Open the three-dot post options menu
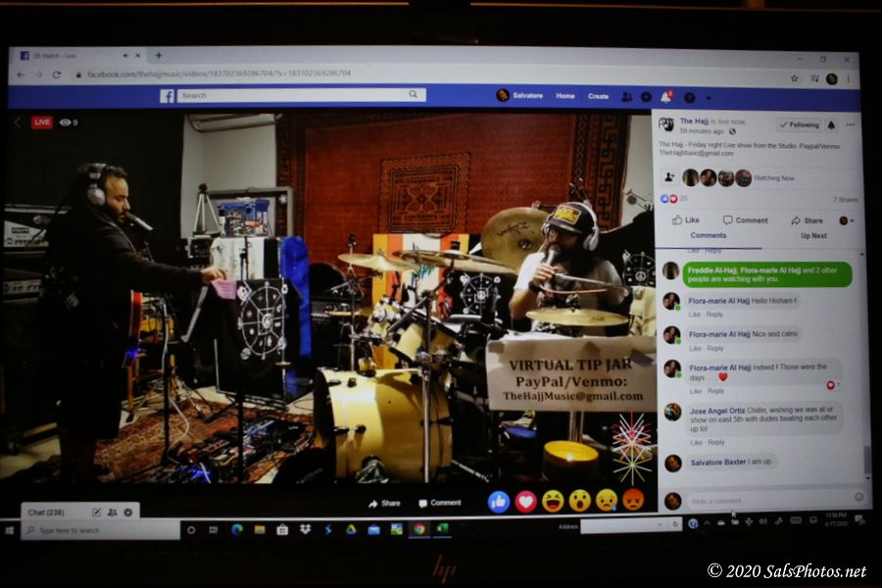This screenshot has height=588, width=882. pyautogui.click(x=851, y=124)
